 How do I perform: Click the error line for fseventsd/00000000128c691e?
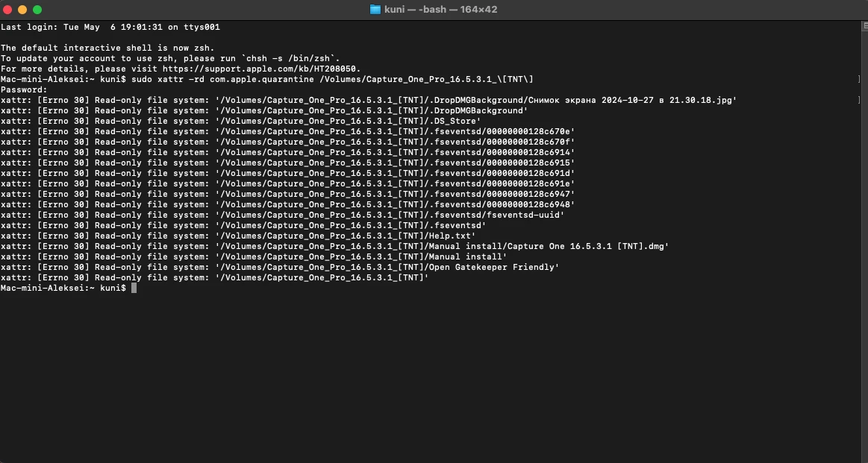[x=288, y=184]
